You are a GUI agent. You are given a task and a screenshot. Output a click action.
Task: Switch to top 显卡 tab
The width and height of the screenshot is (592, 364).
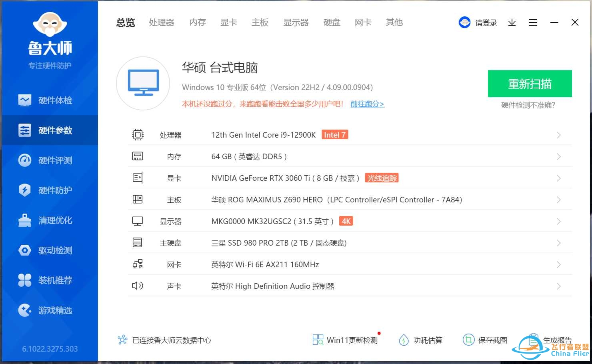[x=229, y=22]
